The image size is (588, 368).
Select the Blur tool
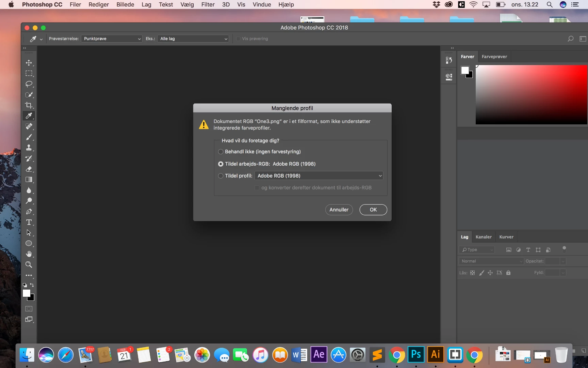pyautogui.click(x=29, y=190)
